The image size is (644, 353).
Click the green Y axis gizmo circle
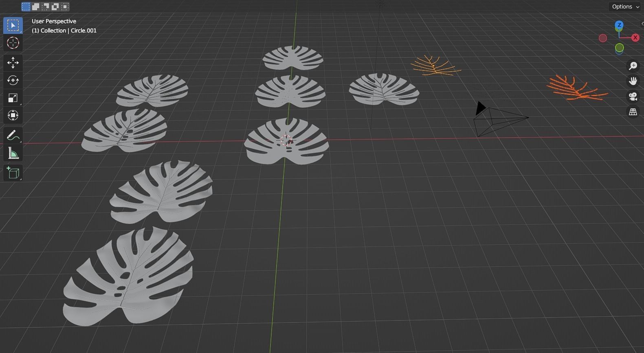619,48
